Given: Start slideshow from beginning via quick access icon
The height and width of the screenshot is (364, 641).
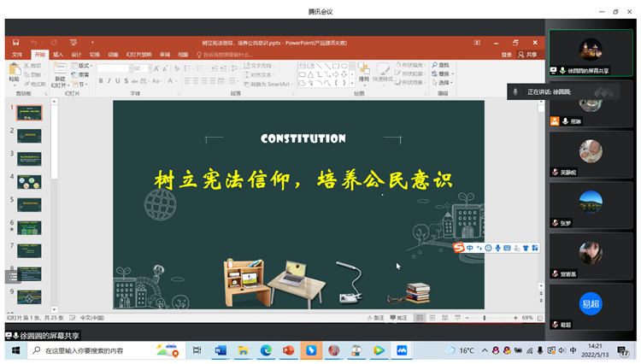Looking at the screenshot, I should pyautogui.click(x=74, y=43).
